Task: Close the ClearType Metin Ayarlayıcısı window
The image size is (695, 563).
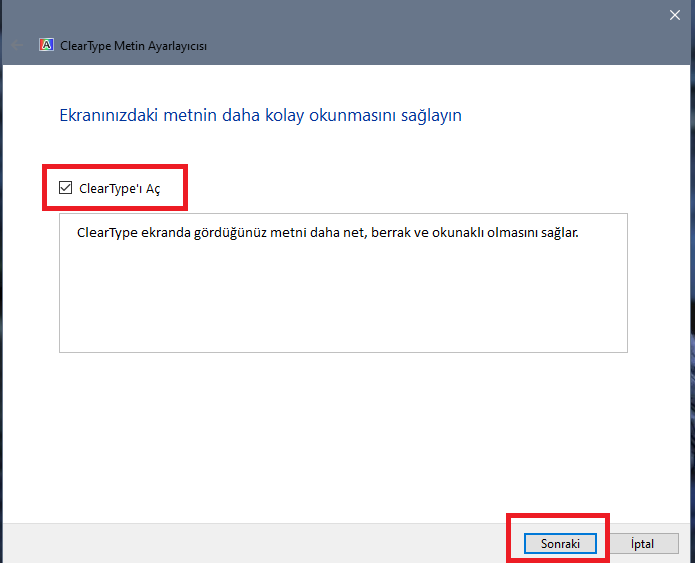Action: pos(675,16)
